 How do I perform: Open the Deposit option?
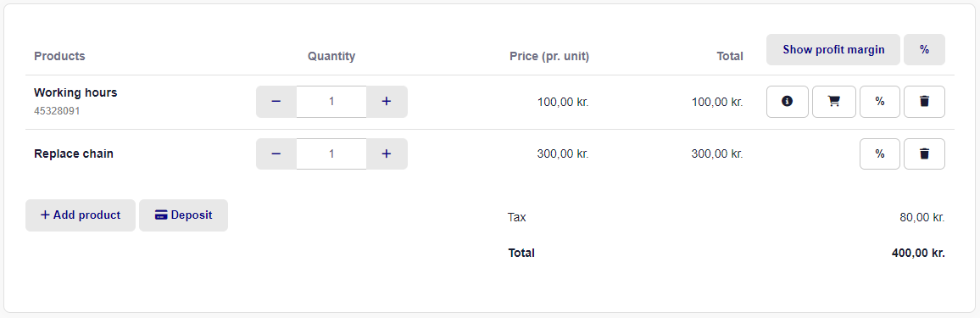(183, 215)
